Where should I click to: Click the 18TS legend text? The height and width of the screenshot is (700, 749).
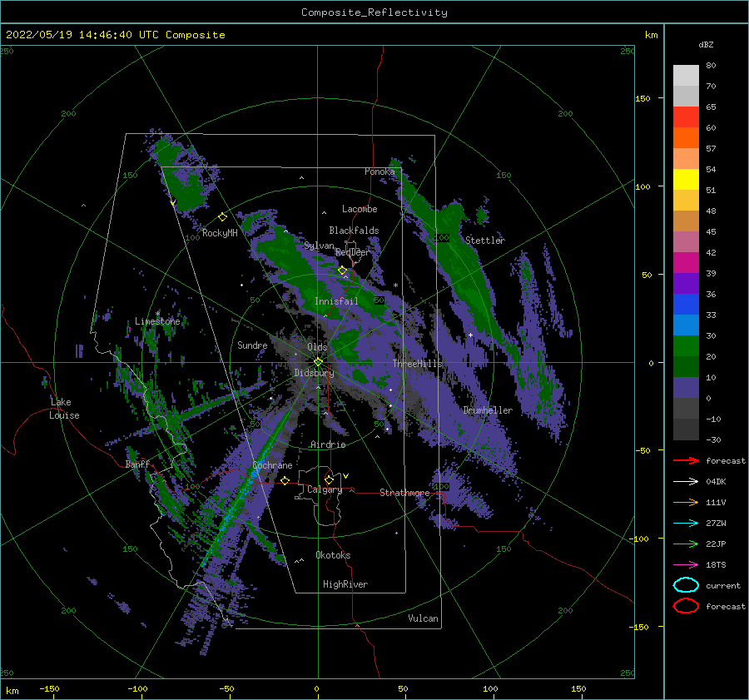click(716, 565)
